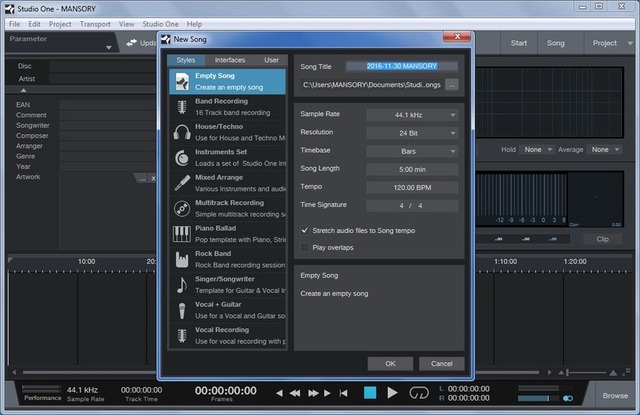Open the Timebase Bars dropdown
This screenshot has width=640, height=415.
(412, 150)
